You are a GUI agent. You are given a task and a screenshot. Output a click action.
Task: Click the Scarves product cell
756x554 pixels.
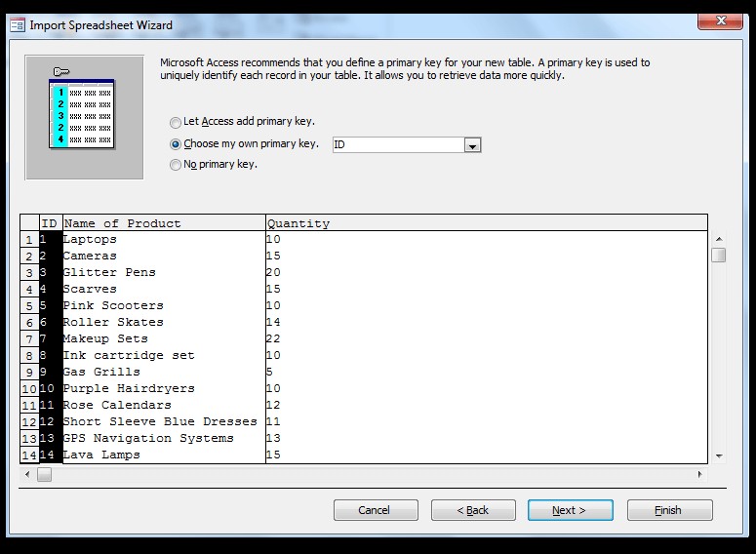[x=164, y=289]
